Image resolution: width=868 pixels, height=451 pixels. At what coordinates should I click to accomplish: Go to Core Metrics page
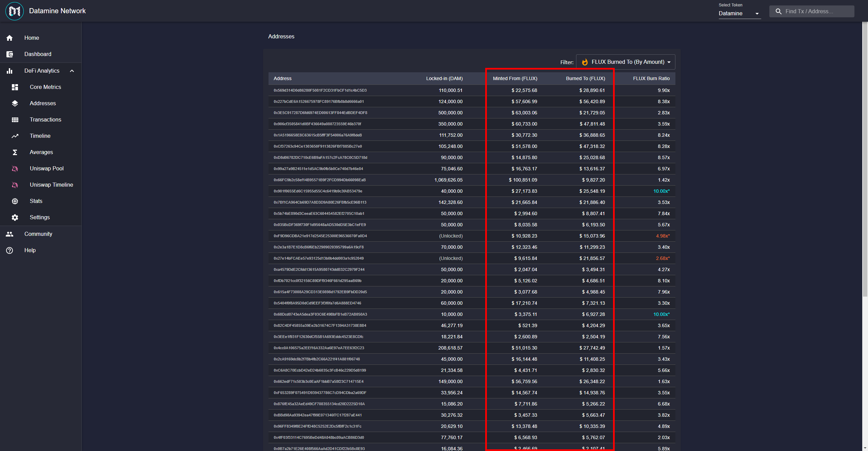pyautogui.click(x=41, y=87)
